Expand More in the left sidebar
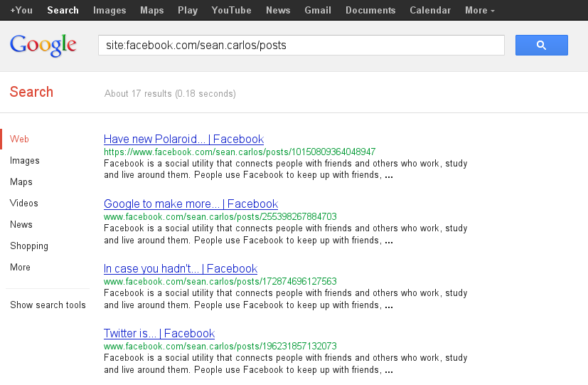Viewport: 588px width, 385px height. [20, 268]
